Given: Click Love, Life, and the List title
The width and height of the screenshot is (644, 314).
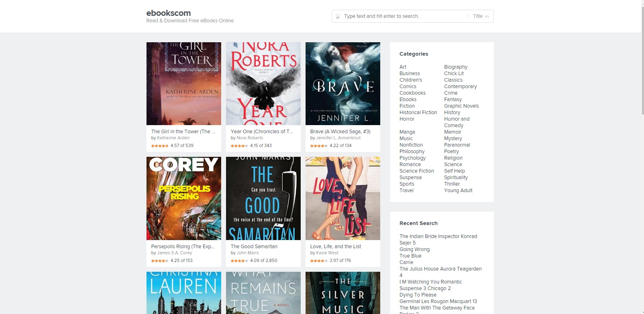Looking at the screenshot, I should point(336,247).
